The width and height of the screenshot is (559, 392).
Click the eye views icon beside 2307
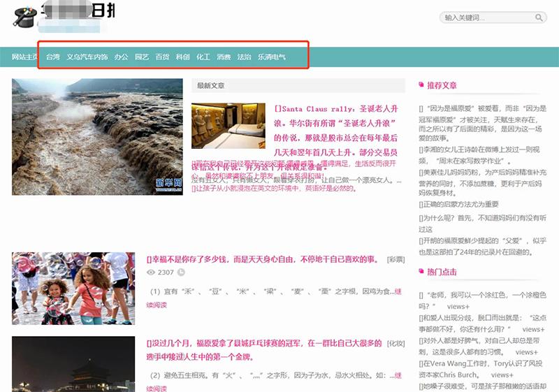coord(150,273)
